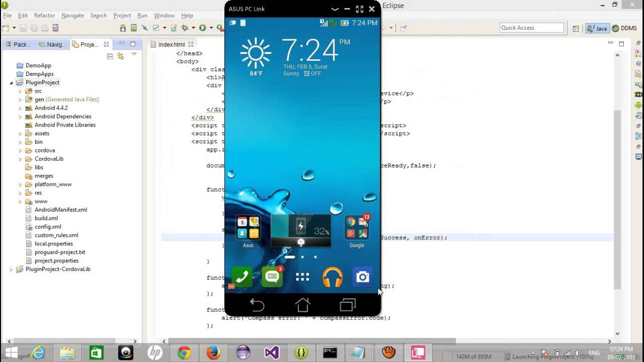
Task: Tap the Android Recent apps button
Action: (x=348, y=305)
